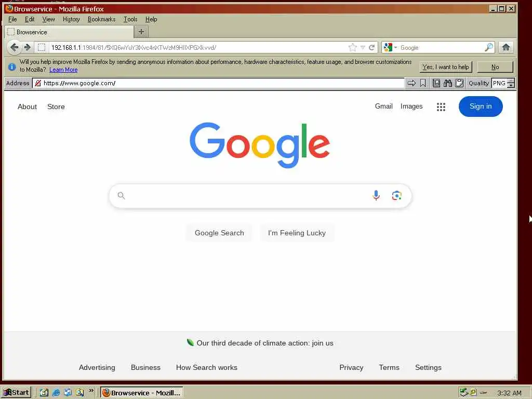
Task: Click the Google logo
Action: (260, 145)
